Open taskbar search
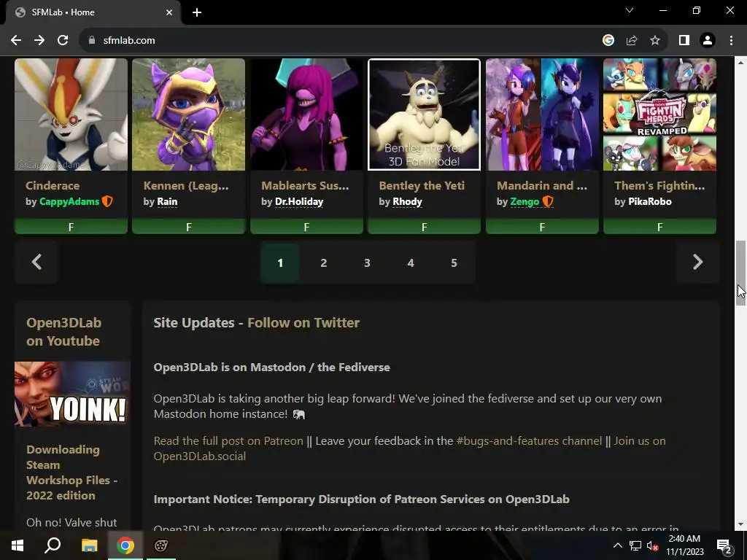The image size is (747, 560). pos(53,545)
